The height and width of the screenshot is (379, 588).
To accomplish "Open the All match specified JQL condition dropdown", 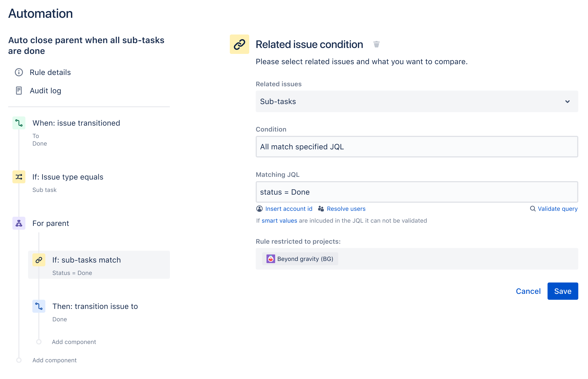I will tap(416, 147).
